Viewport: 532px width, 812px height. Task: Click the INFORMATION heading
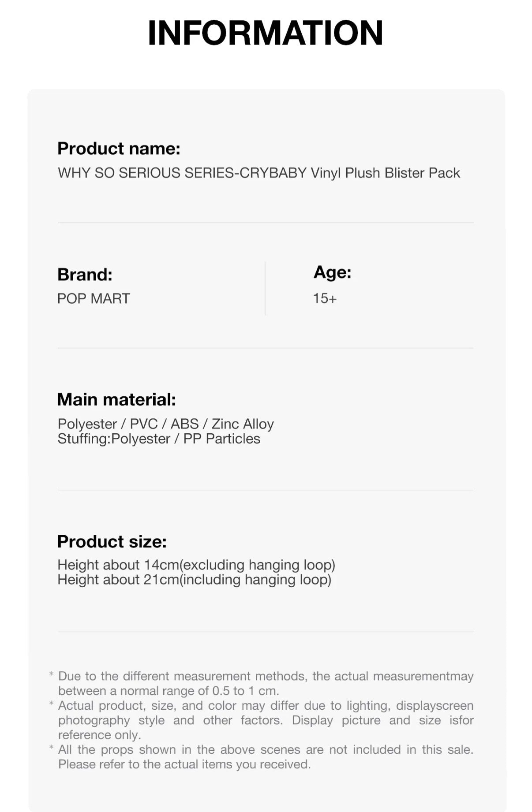[x=266, y=33]
